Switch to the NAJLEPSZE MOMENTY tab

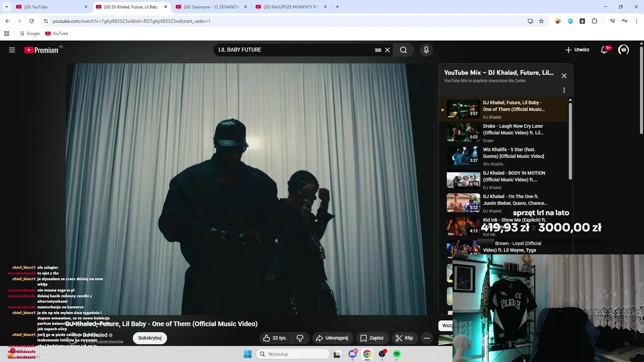pos(291,7)
